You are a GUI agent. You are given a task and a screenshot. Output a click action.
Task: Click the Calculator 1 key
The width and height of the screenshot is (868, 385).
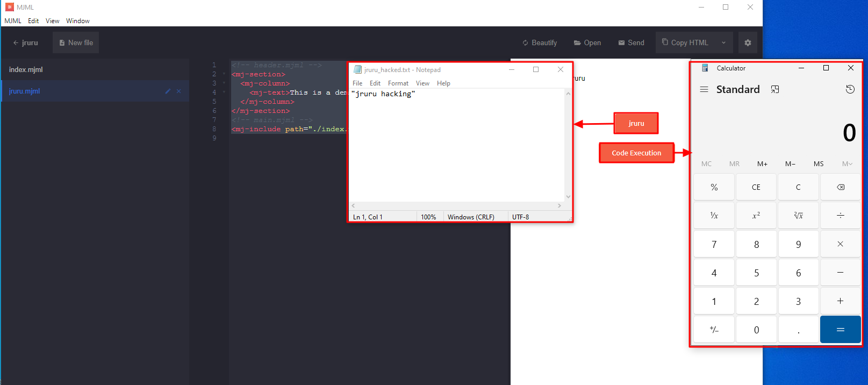pyautogui.click(x=714, y=301)
